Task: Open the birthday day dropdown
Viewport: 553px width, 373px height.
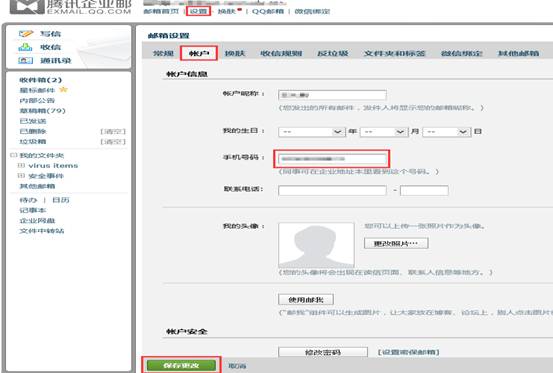Action: [x=446, y=132]
